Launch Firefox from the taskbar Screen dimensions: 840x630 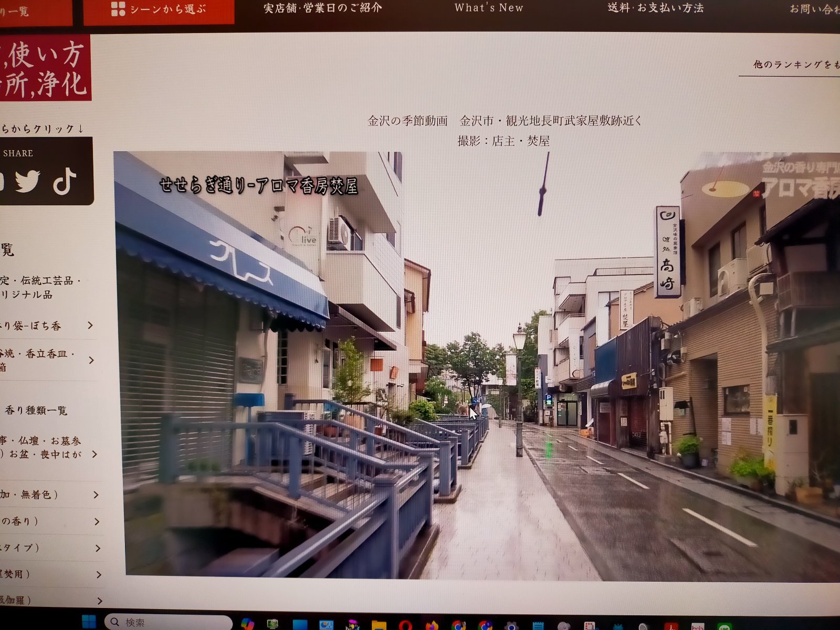[432, 626]
